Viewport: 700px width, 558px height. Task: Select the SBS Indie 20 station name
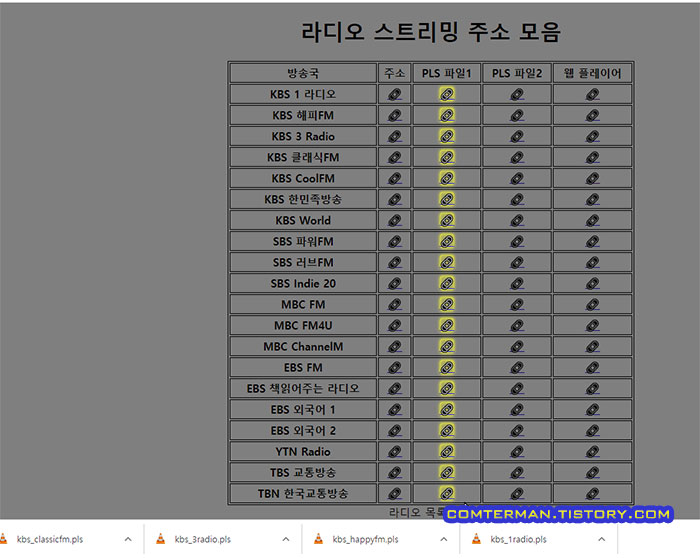point(303,284)
